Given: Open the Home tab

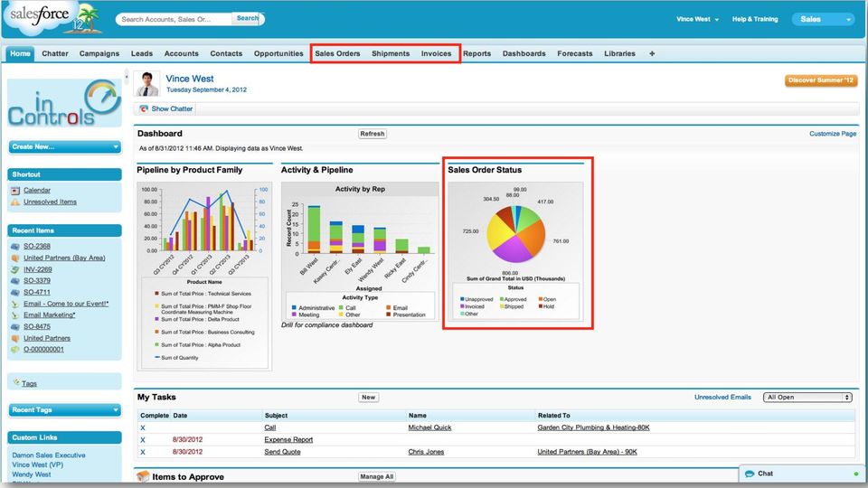Looking at the screenshot, I should click(20, 53).
